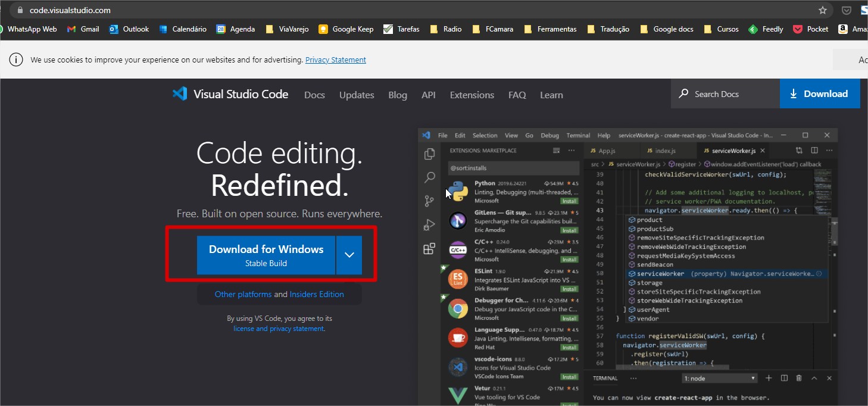Click Download for Windows Stable Build
The width and height of the screenshot is (868, 406).
click(x=266, y=255)
